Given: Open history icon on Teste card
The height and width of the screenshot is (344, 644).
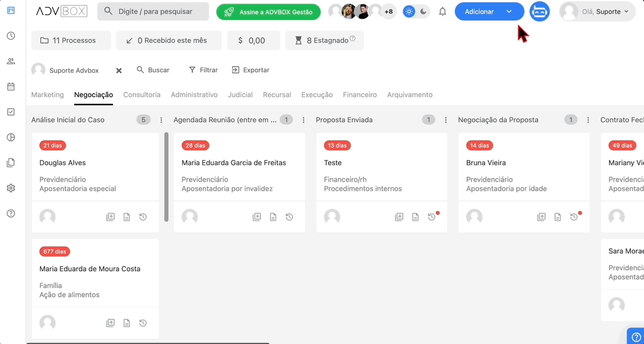Looking at the screenshot, I should pos(432,217).
